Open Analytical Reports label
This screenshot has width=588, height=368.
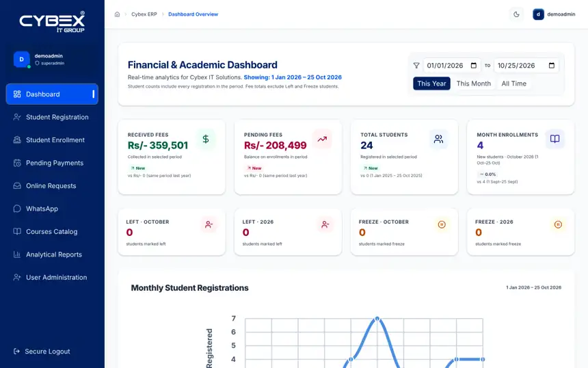pyautogui.click(x=54, y=254)
